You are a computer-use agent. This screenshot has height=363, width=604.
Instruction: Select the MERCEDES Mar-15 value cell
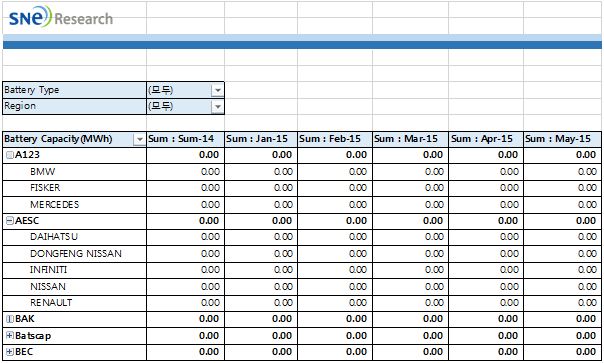pyautogui.click(x=410, y=204)
